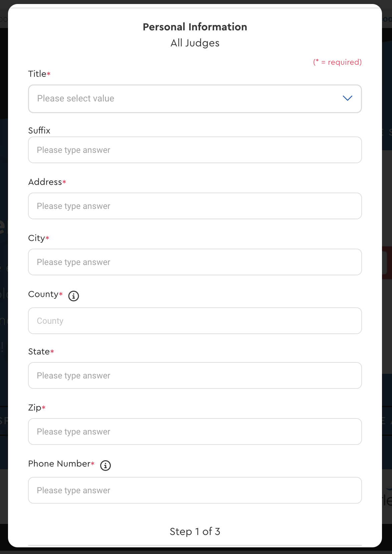Click the 'Step 1 of 3' indicator
Viewport: 392px width, 554px height.
195,531
